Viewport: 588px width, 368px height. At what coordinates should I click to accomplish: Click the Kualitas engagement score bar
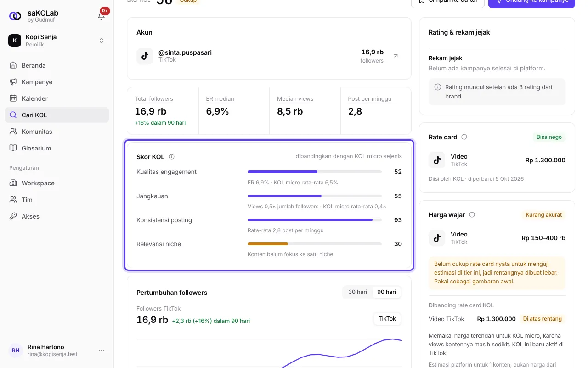point(315,172)
